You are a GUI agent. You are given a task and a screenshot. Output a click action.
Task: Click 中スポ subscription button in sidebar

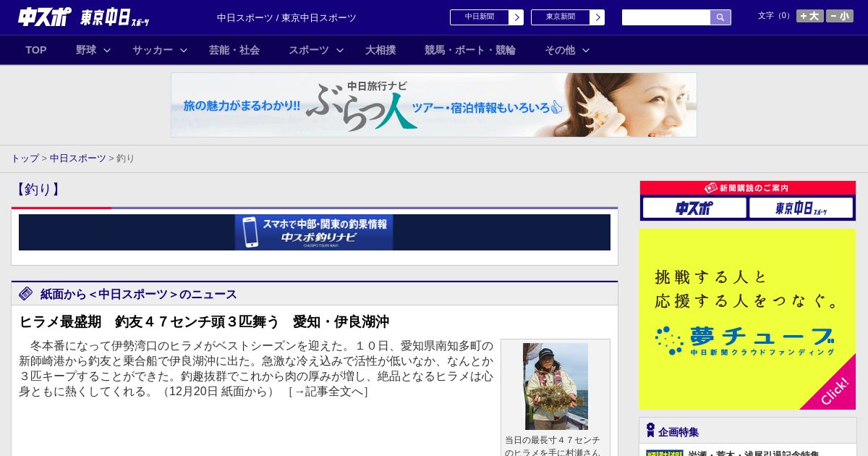point(694,208)
